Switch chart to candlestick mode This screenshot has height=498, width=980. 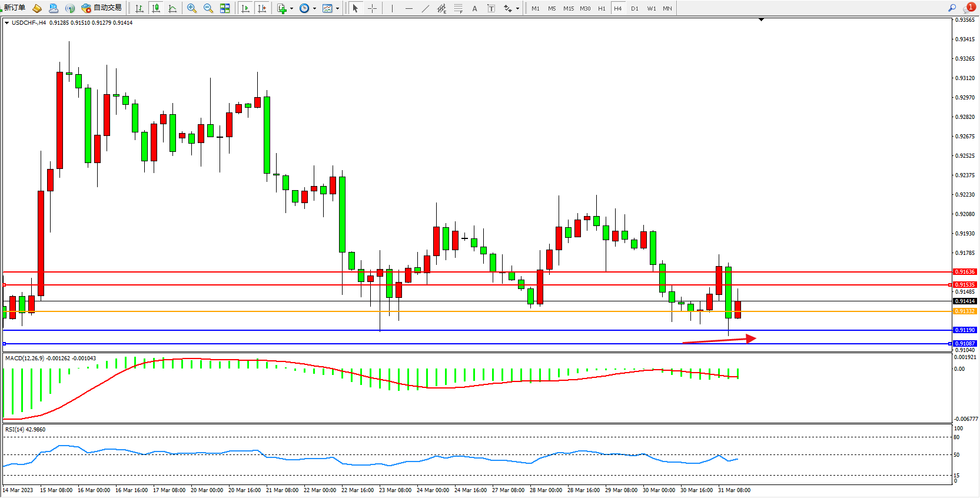tap(156, 8)
